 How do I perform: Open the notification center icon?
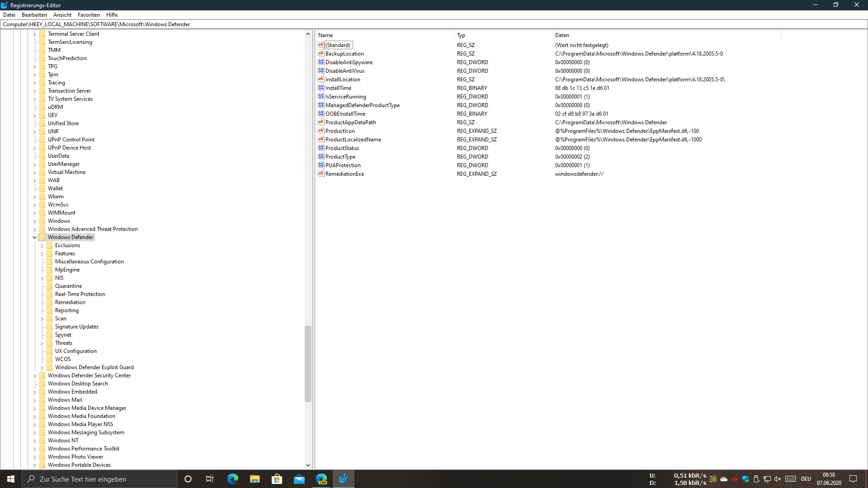tap(853, 479)
